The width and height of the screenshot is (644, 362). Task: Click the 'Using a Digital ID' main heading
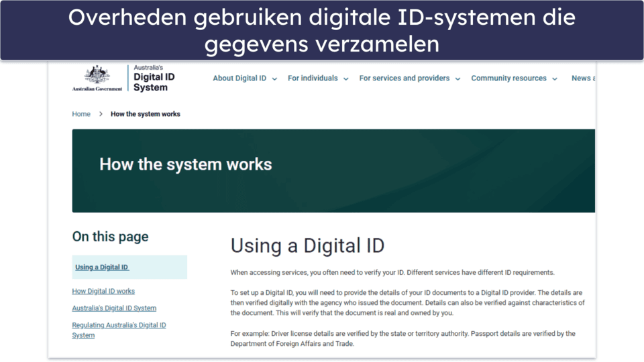307,246
